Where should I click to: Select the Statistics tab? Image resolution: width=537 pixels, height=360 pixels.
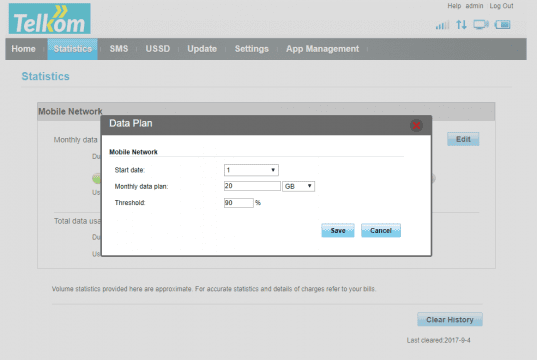[73, 49]
